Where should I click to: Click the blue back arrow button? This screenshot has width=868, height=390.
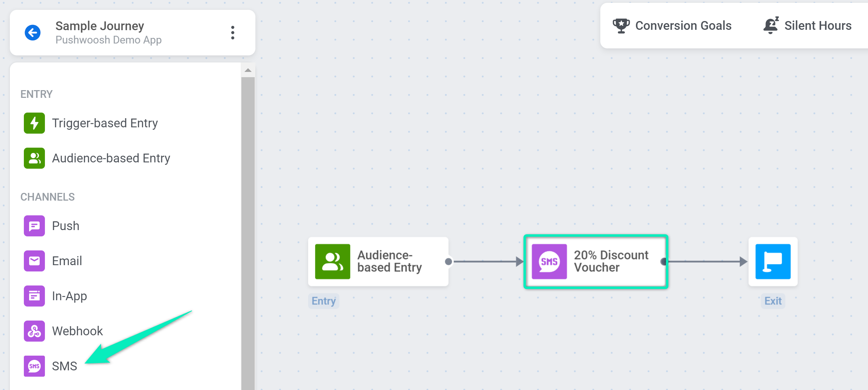pos(33,33)
